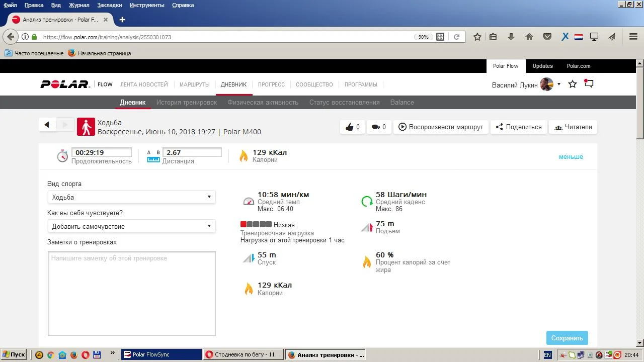Bookmark this page with star icon
This screenshot has width=644, height=362.
[477, 37]
